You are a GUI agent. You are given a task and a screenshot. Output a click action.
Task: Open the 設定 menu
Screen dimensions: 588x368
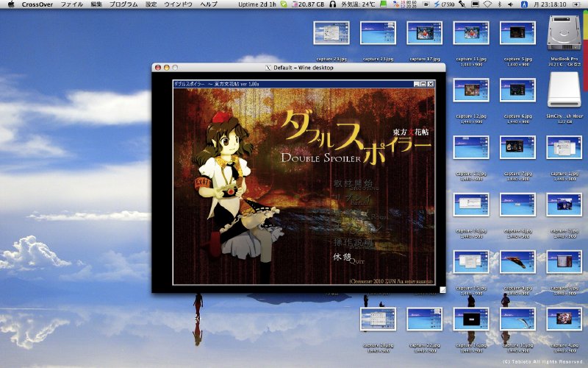click(151, 4)
